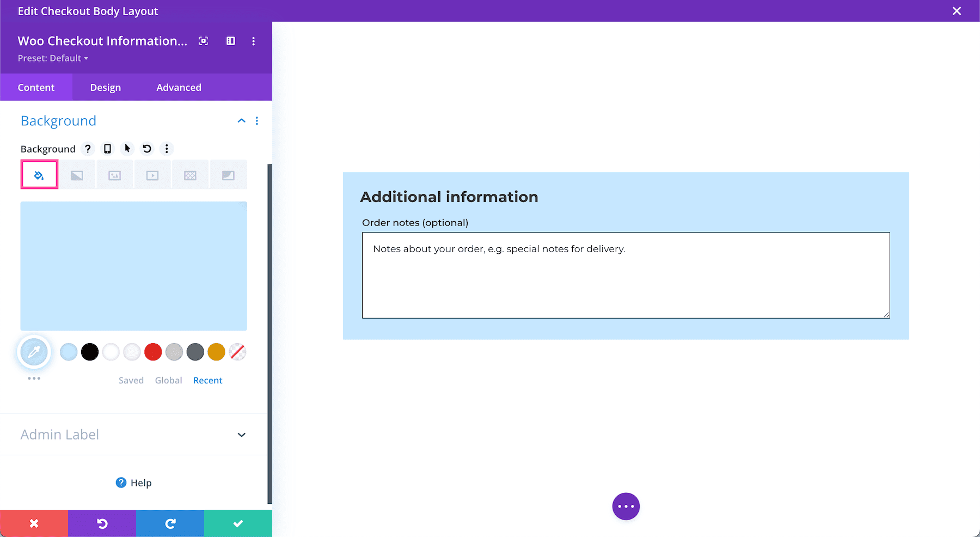Image resolution: width=980 pixels, height=537 pixels.
Task: Click the settings panel vertical scrollbar
Action: [x=269, y=333]
